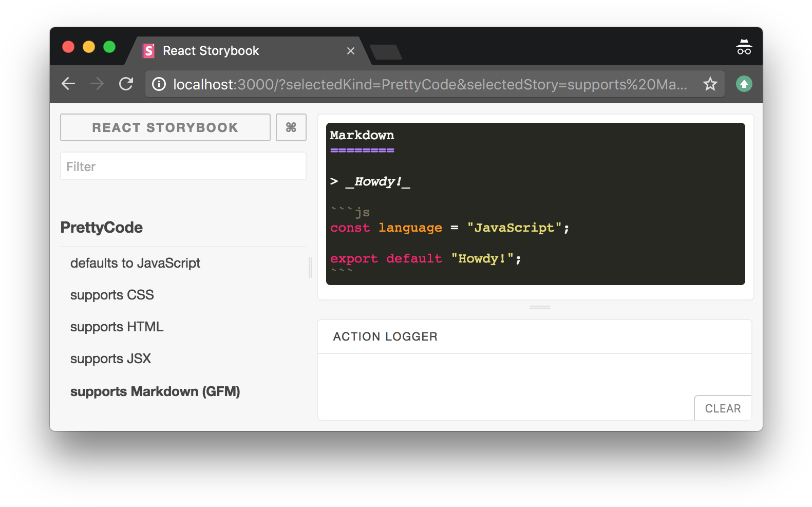Select the 'supports HTML' story
This screenshot has height=507, width=812.
[x=117, y=327]
